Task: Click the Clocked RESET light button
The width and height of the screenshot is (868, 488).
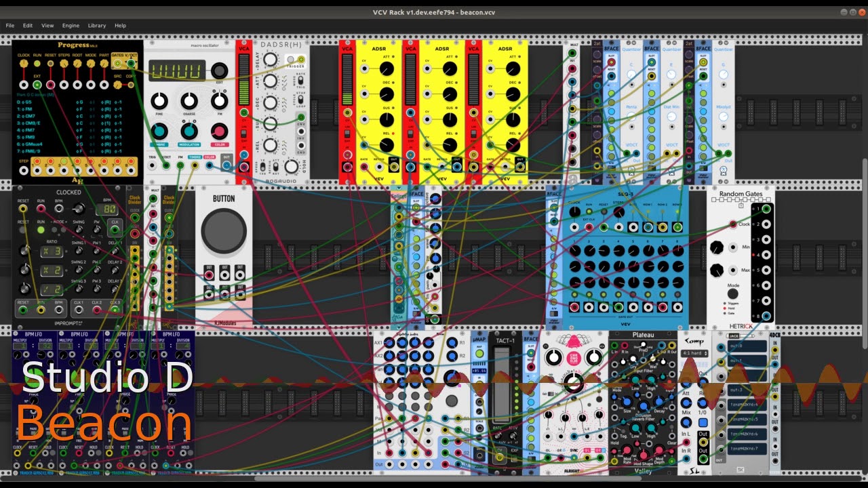Action: tap(23, 230)
